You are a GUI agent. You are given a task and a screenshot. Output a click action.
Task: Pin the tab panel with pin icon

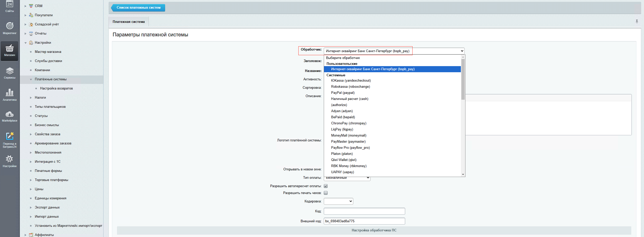pyautogui.click(x=637, y=22)
